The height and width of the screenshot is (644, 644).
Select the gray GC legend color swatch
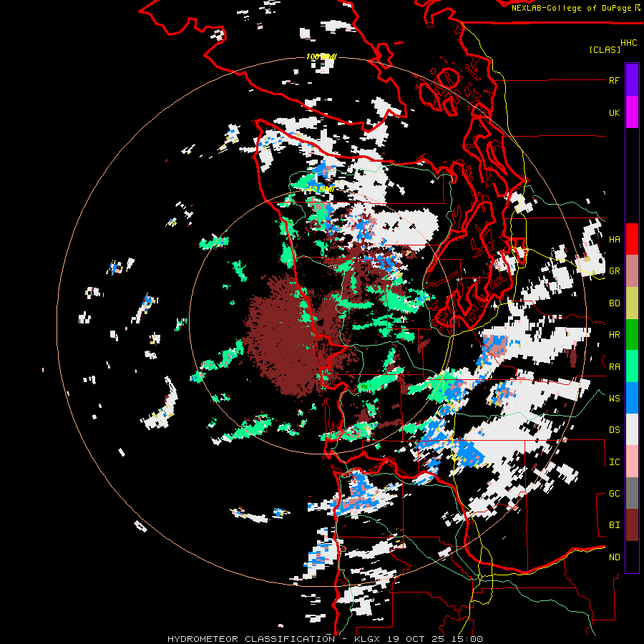coord(632,493)
